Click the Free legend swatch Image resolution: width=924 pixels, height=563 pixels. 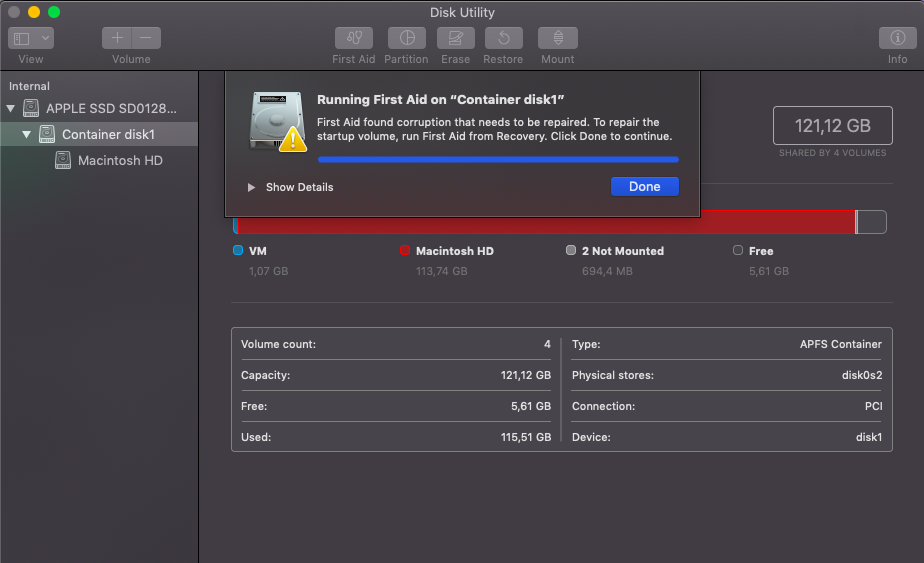click(x=738, y=250)
